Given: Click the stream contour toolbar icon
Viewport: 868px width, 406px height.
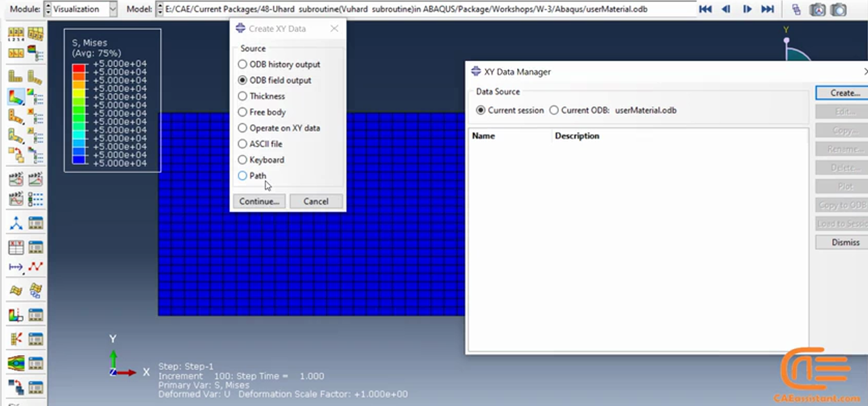Looking at the screenshot, I should pos(16,363).
